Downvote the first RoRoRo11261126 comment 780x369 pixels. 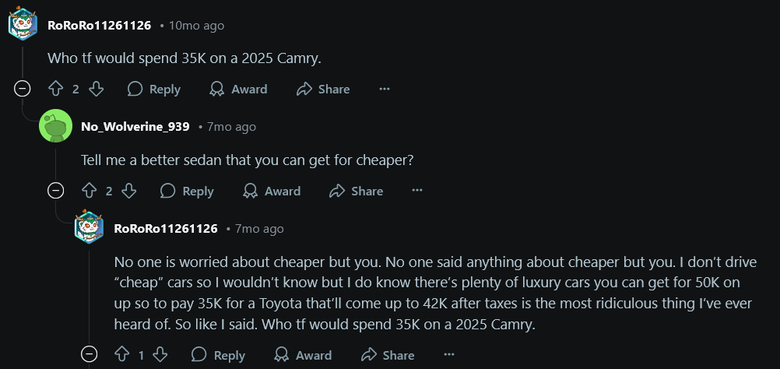coord(96,89)
